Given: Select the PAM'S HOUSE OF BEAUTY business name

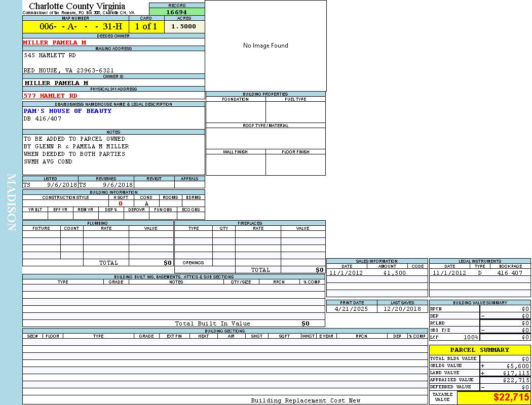Looking at the screenshot, I should [67, 111].
